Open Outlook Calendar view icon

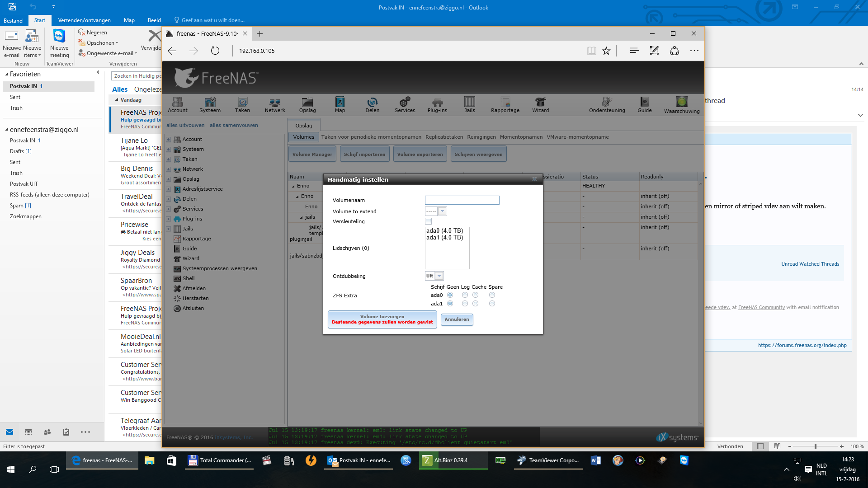point(28,432)
